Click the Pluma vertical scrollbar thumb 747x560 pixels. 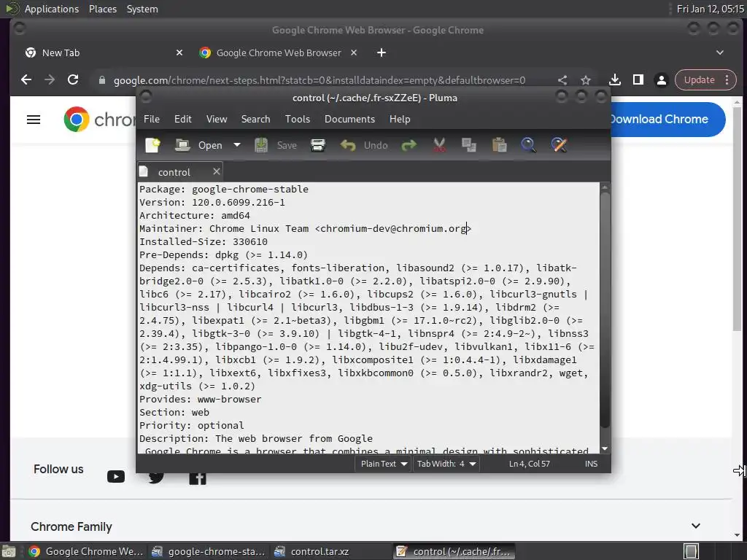click(x=605, y=309)
